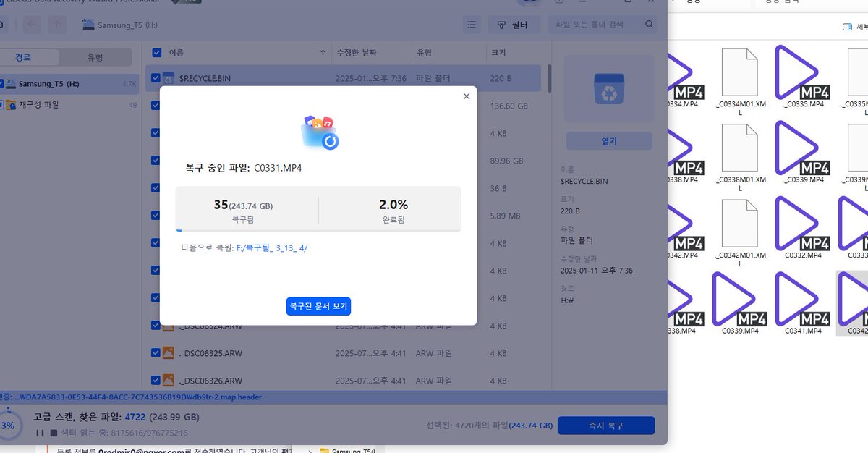This screenshot has height=453, width=868.
Task: Toggle the select-all checkbox beside 이름
Action: (156, 53)
